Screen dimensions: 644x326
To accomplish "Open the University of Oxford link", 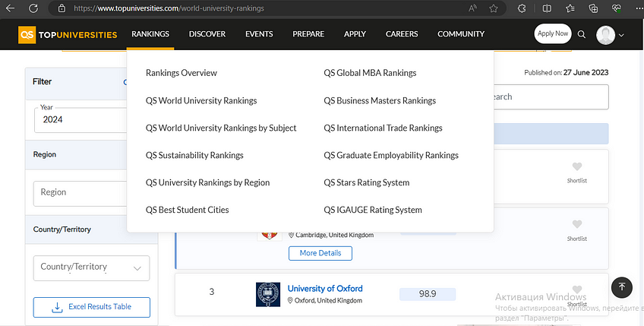I will point(325,289).
